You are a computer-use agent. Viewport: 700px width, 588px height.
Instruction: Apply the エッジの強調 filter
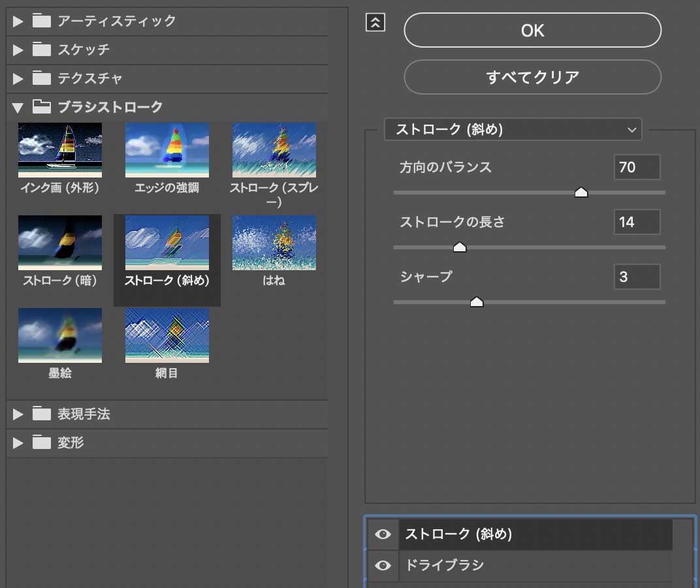pyautogui.click(x=167, y=150)
